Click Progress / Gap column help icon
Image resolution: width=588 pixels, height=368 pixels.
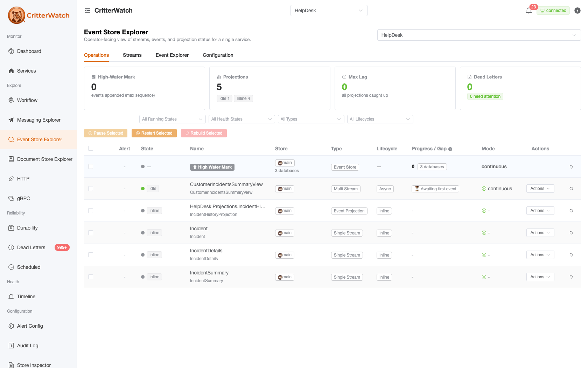coord(450,149)
